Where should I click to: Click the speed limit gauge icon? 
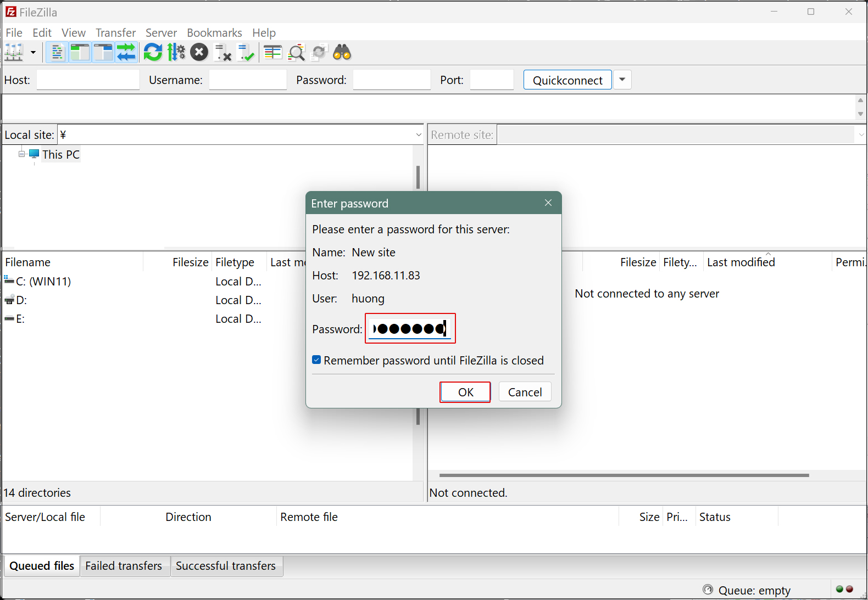pos(708,590)
